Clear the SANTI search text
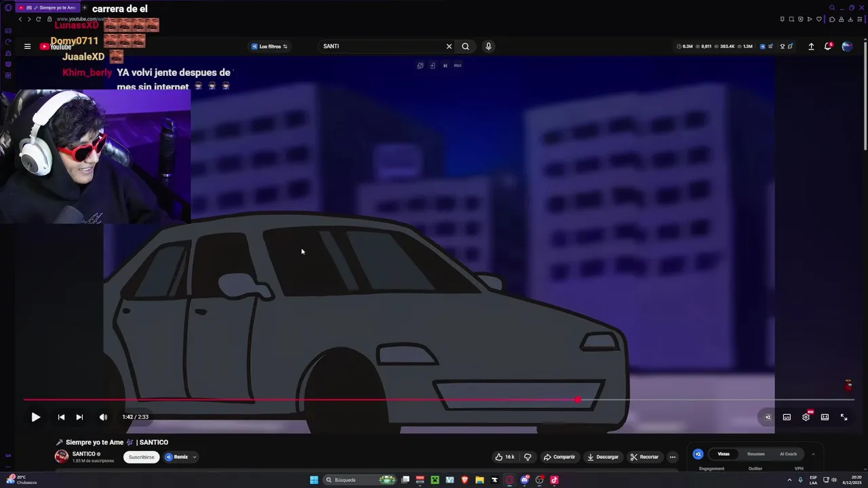The height and width of the screenshot is (488, 868). (x=449, y=46)
